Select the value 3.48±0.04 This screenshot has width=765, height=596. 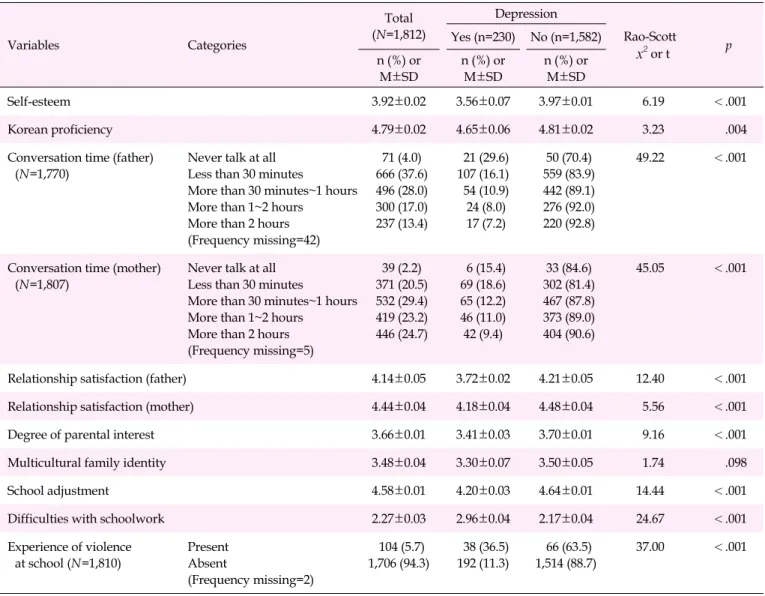[399, 462]
